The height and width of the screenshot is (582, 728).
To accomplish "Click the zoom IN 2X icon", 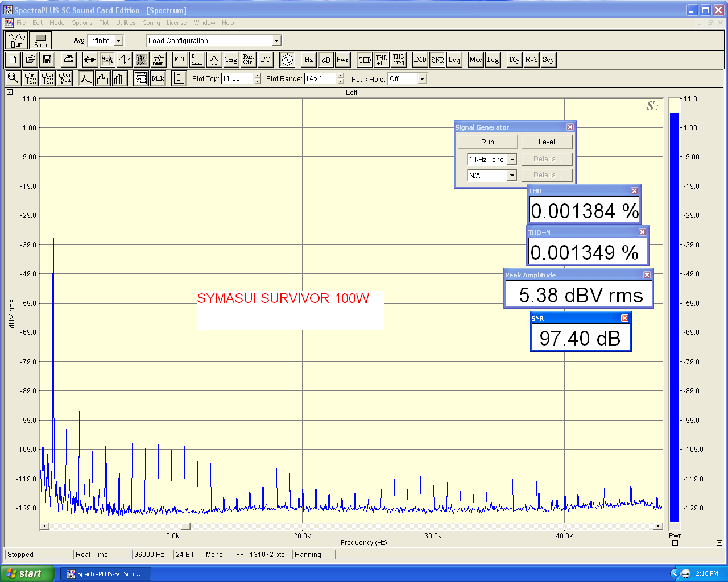I will point(30,78).
